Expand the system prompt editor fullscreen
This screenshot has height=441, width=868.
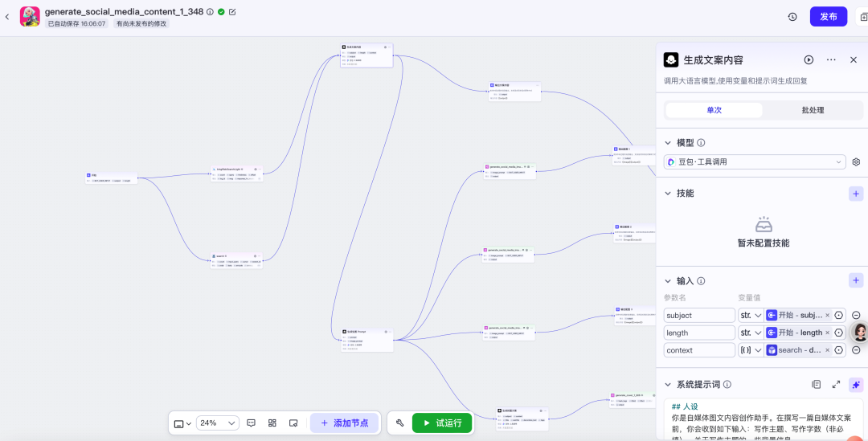(x=836, y=385)
